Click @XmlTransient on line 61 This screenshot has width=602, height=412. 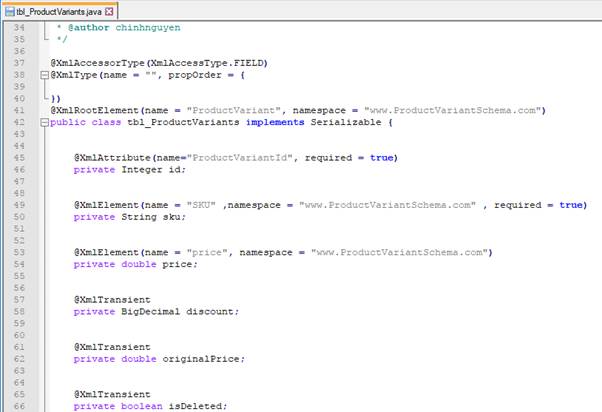click(x=112, y=347)
